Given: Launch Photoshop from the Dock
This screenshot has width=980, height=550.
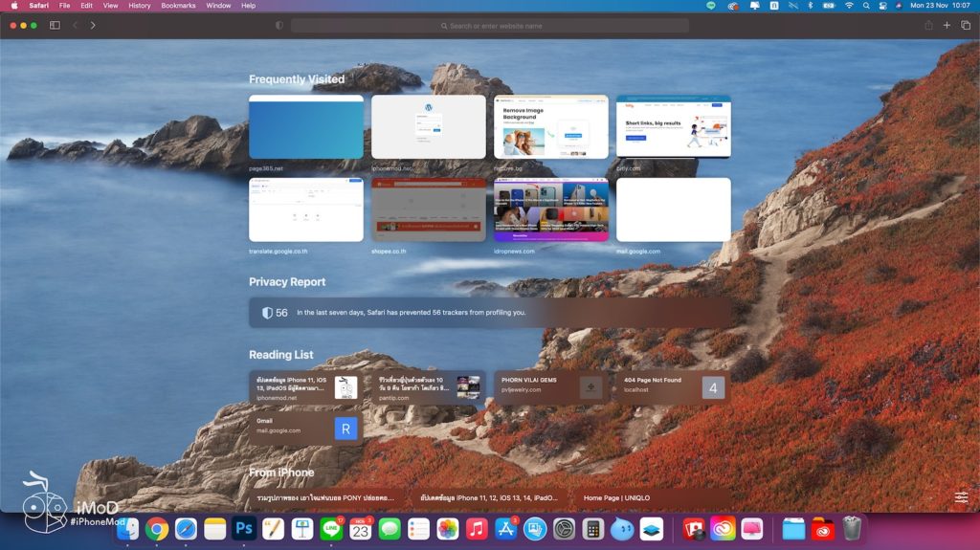Looking at the screenshot, I should (243, 529).
